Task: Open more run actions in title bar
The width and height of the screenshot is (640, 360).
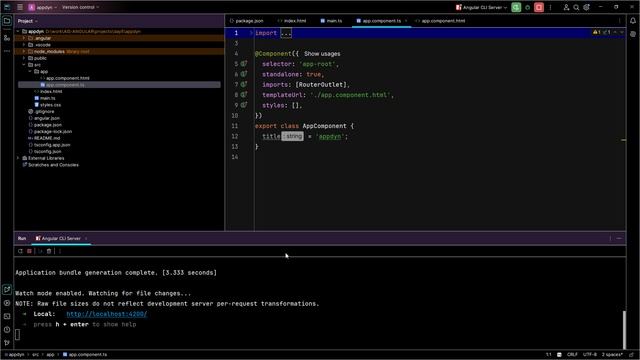Action: coord(550,7)
